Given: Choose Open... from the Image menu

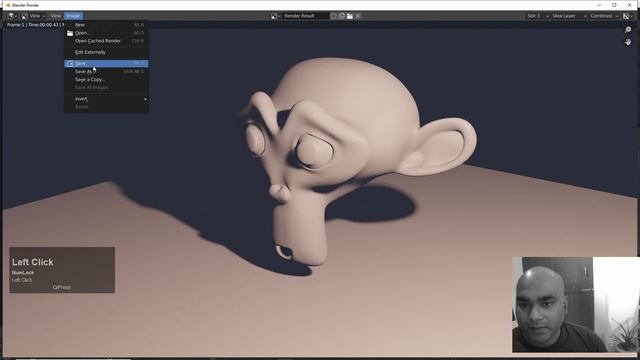Looking at the screenshot, I should 106,33.
